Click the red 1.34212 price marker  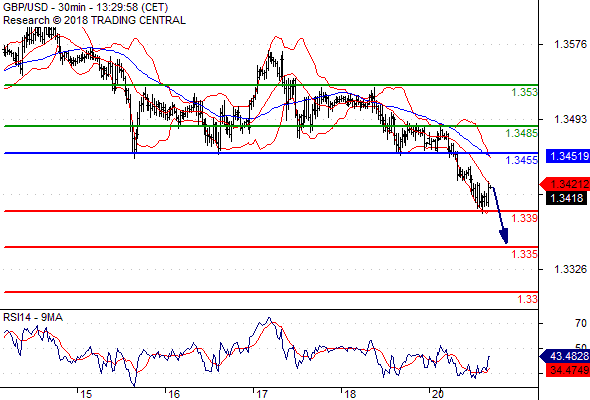565,184
